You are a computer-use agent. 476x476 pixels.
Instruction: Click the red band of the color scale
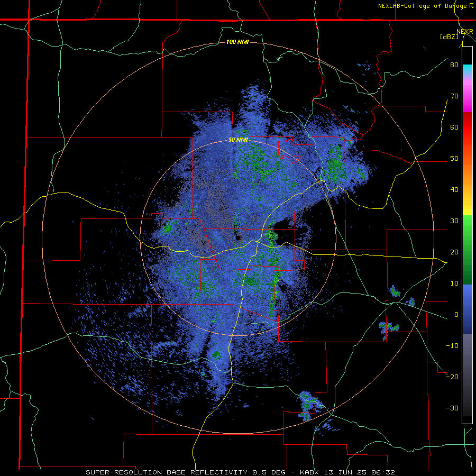(x=467, y=127)
